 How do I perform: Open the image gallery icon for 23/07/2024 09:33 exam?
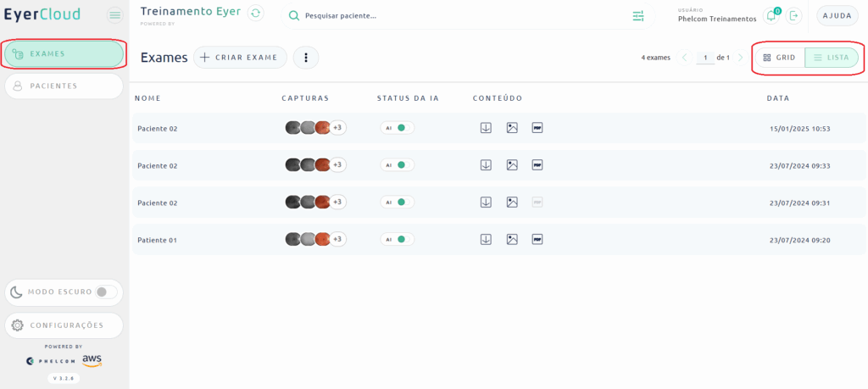tap(512, 165)
